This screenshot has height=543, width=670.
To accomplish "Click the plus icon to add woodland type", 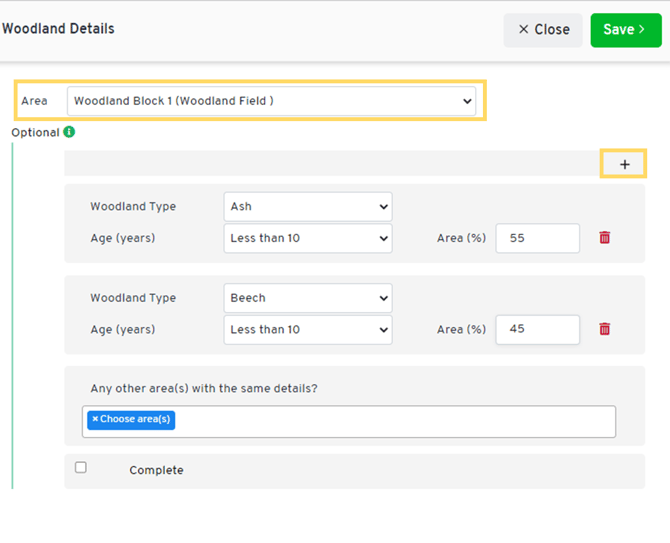I will pos(624,164).
